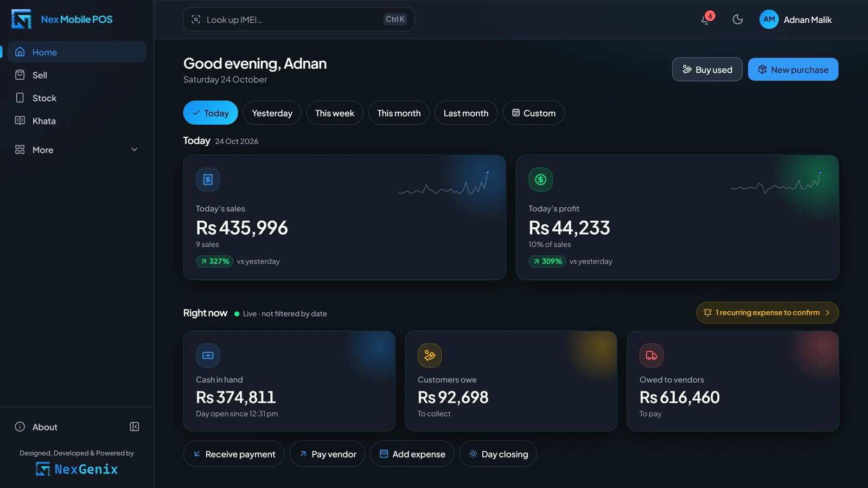The width and height of the screenshot is (868, 488).
Task: Select the Last month filter
Action: pyautogui.click(x=466, y=113)
